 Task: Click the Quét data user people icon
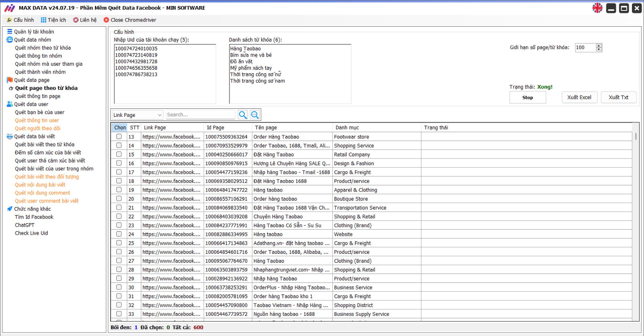pos(10,104)
